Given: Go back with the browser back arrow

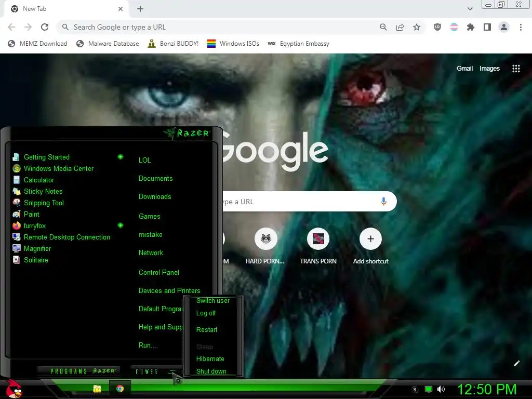Looking at the screenshot, I should pyautogui.click(x=11, y=27).
